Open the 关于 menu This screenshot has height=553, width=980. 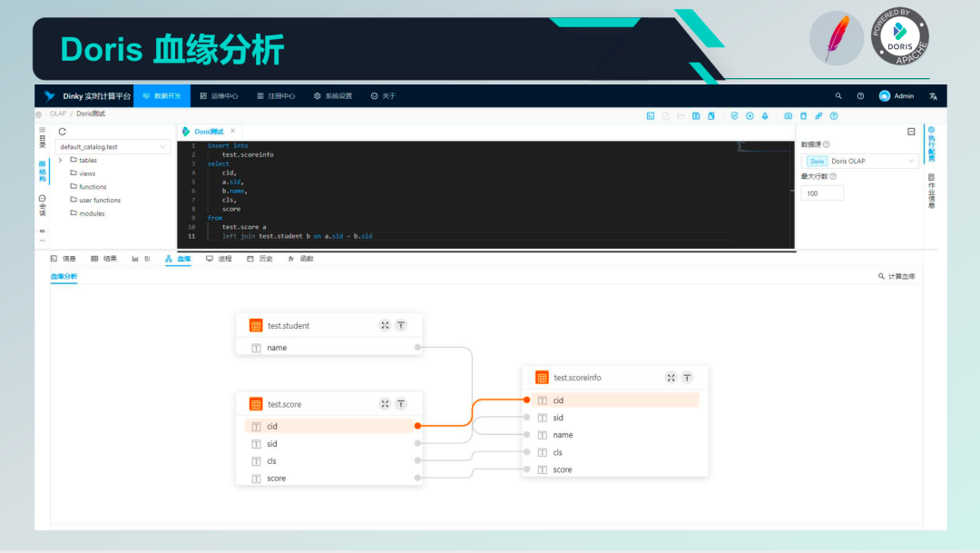(x=383, y=95)
